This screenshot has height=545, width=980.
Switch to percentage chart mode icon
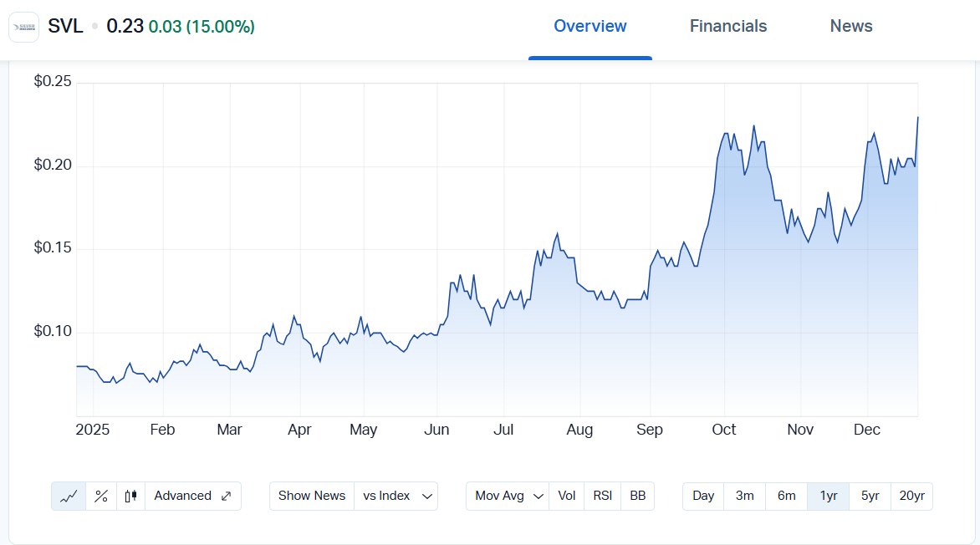tap(101, 496)
